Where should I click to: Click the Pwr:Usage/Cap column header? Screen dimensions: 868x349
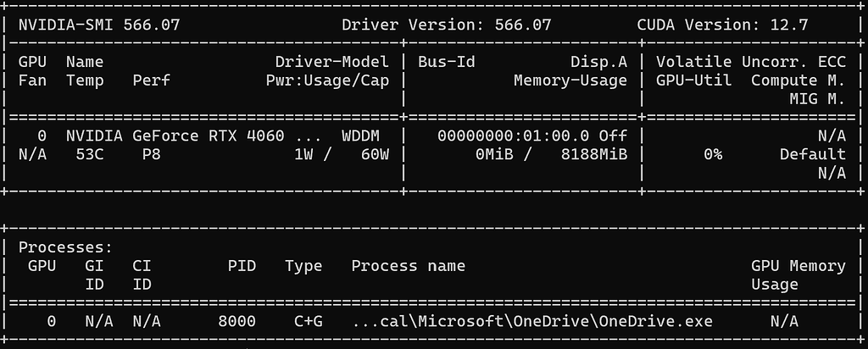pos(327,80)
